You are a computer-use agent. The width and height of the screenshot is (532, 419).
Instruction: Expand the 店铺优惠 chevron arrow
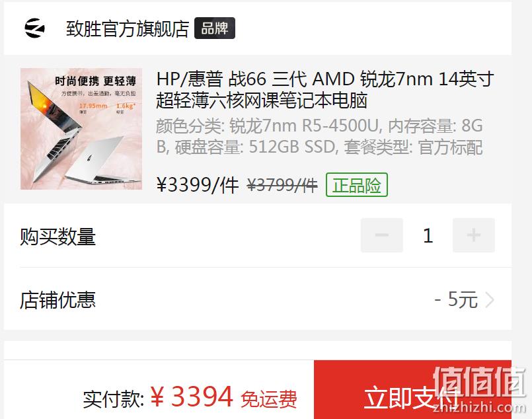pyautogui.click(x=489, y=300)
